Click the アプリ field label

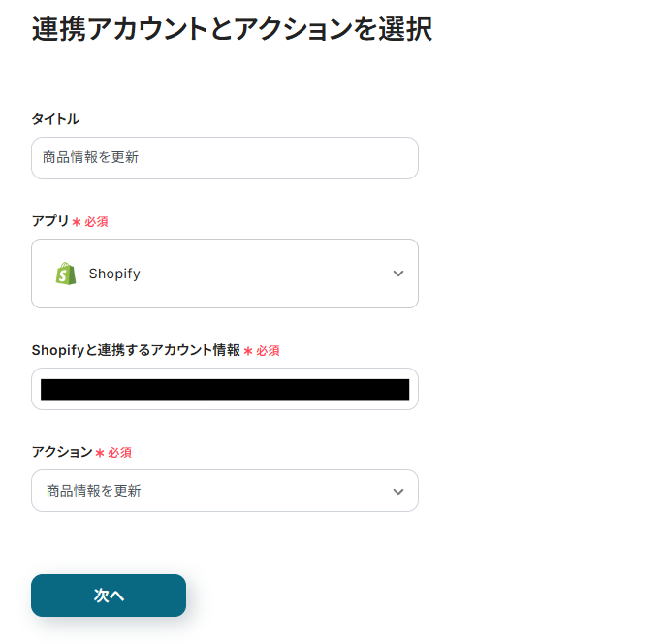pos(50,221)
